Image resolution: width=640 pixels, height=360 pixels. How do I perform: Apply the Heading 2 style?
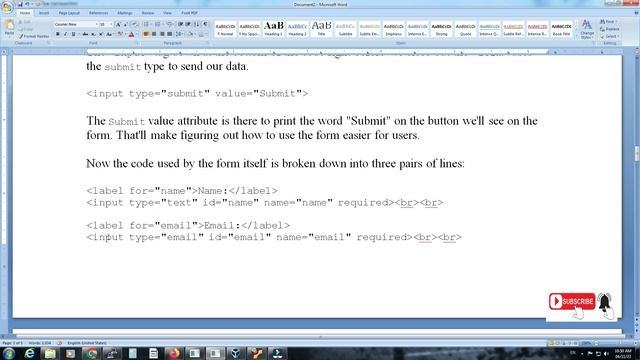click(x=297, y=29)
